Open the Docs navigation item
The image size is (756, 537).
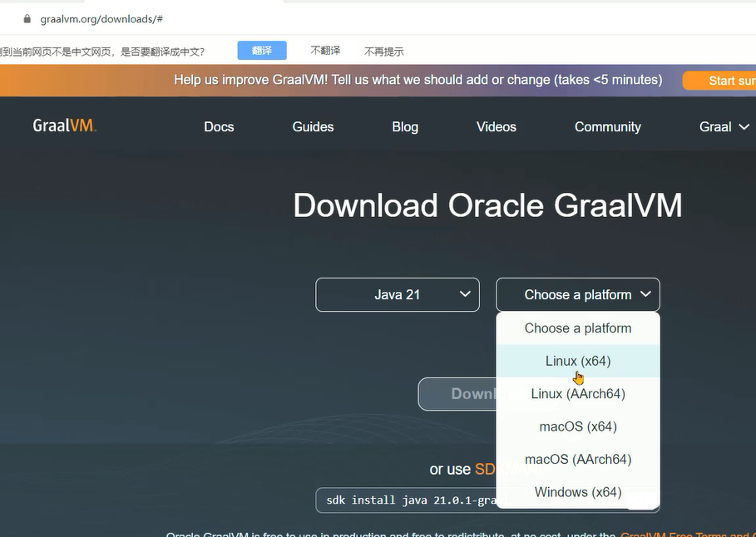click(219, 127)
